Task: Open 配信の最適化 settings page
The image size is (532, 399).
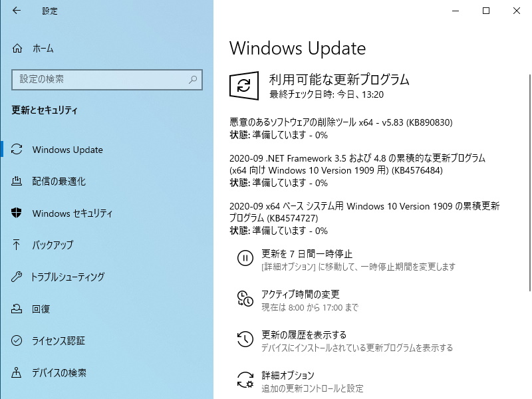Action: point(59,182)
